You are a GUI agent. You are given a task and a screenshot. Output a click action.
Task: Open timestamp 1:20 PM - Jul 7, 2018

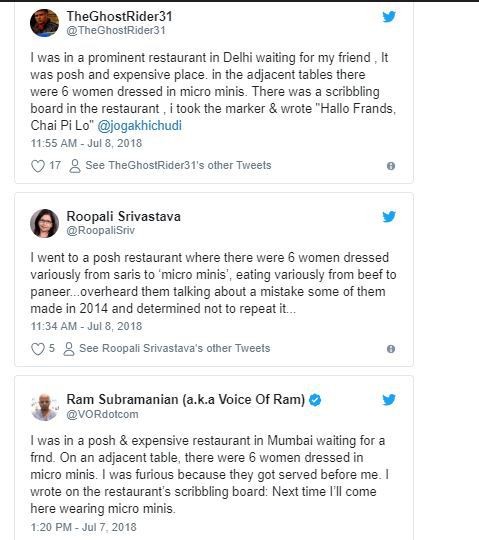coord(84,527)
